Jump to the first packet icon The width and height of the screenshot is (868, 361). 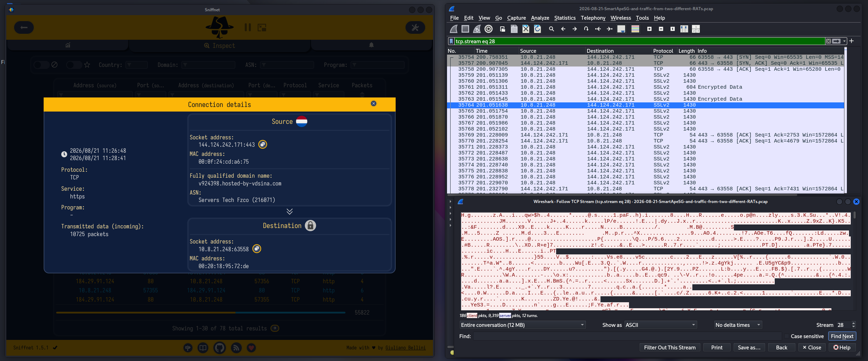pos(598,29)
